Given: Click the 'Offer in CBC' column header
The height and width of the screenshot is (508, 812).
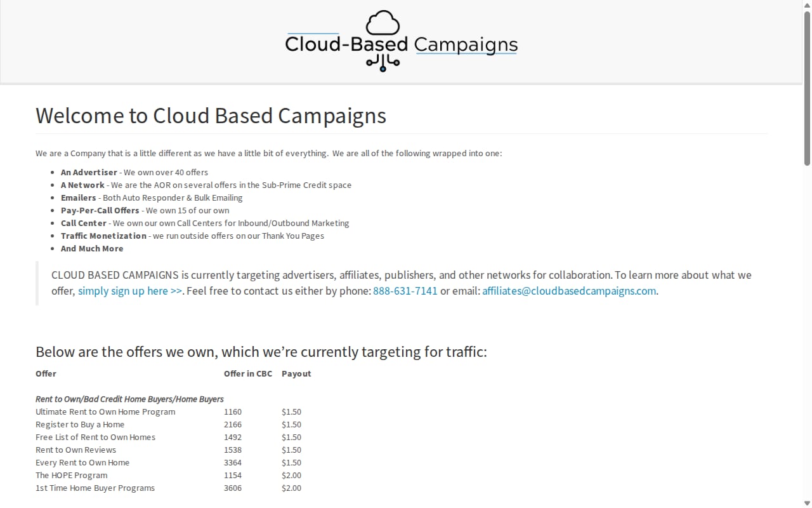Looking at the screenshot, I should pos(248,373).
